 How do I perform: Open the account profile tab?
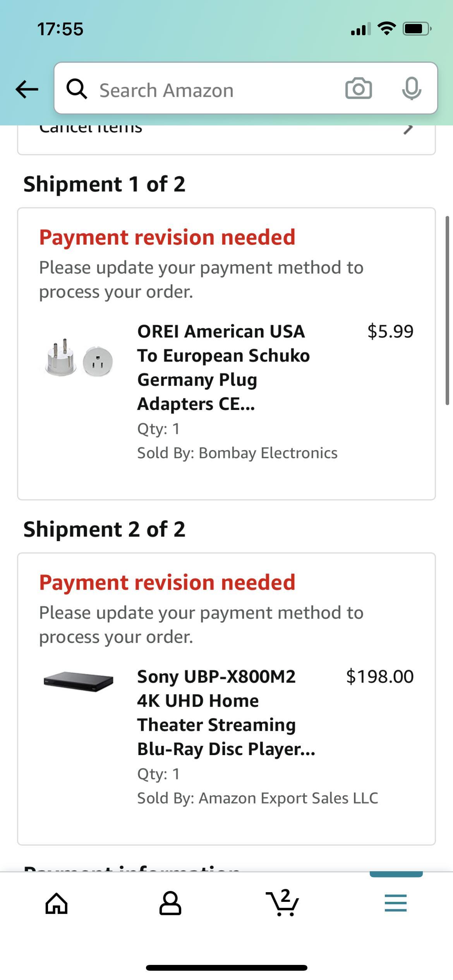(170, 903)
